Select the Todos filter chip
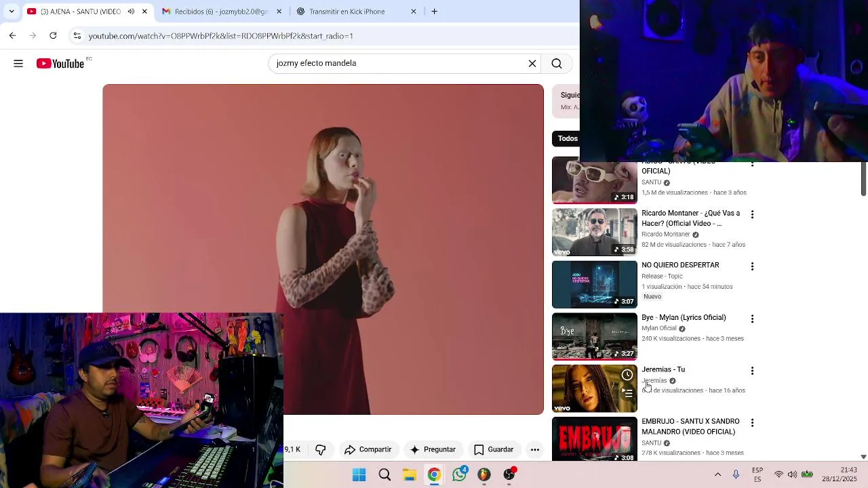Viewport: 868px width, 488px height. 567,138
